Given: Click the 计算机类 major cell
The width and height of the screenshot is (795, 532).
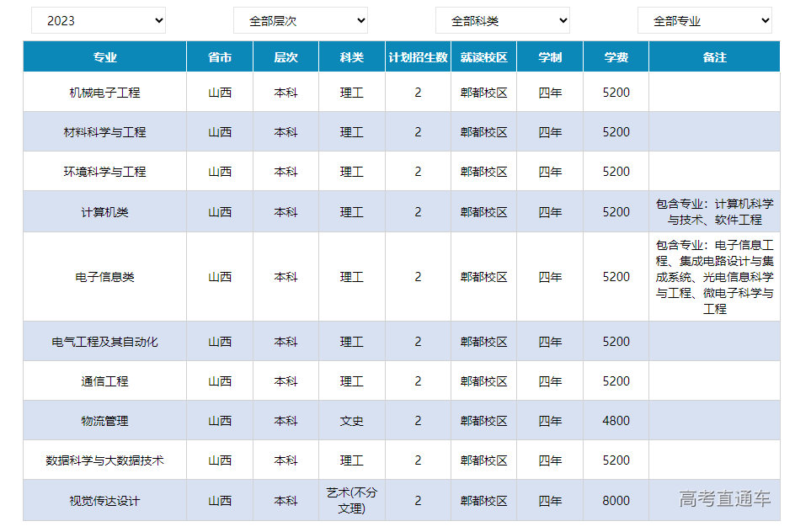Looking at the screenshot, I should pos(105,212).
